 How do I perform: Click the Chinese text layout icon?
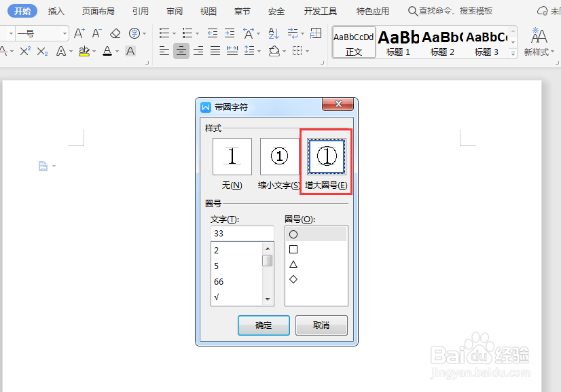[249, 33]
